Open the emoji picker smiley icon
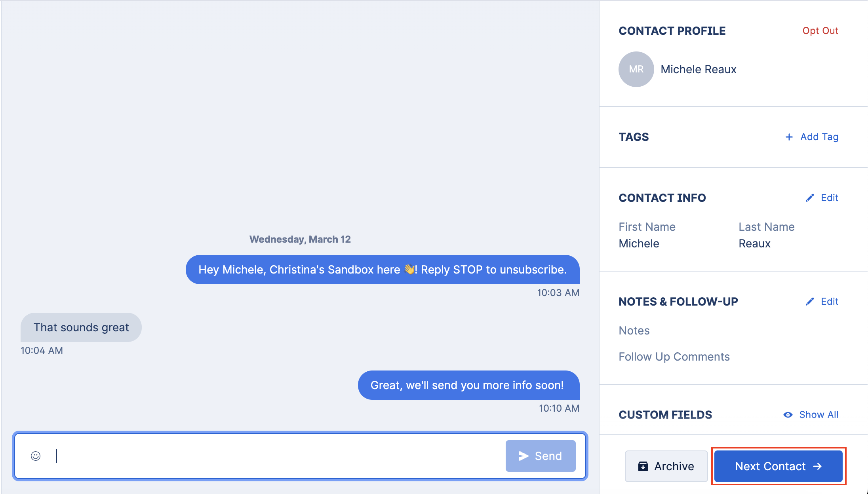 click(36, 456)
